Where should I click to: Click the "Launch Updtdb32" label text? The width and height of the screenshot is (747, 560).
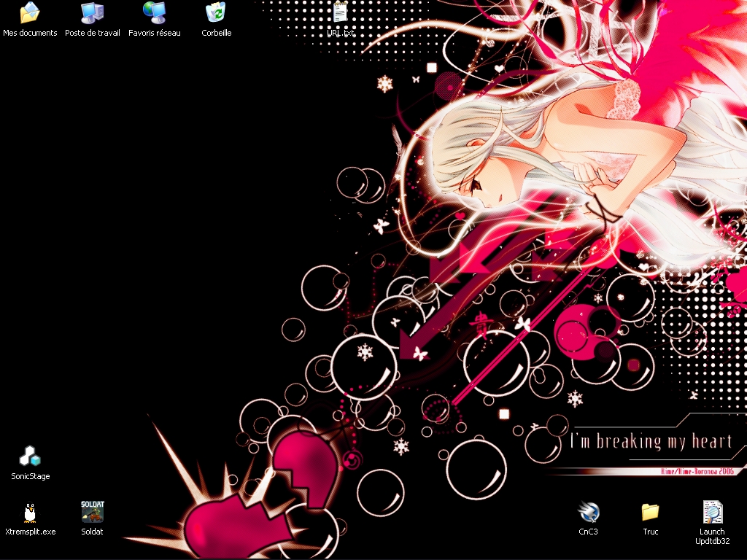(x=712, y=536)
